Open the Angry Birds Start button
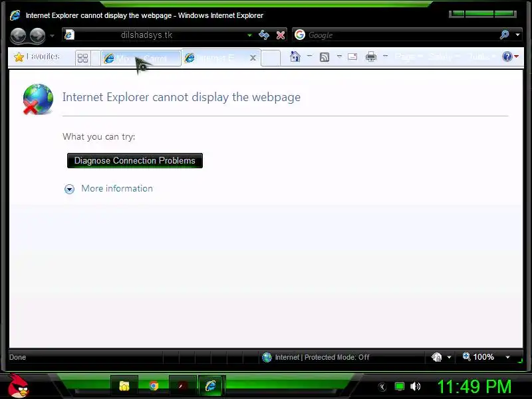The height and width of the screenshot is (399, 532). [x=19, y=386]
